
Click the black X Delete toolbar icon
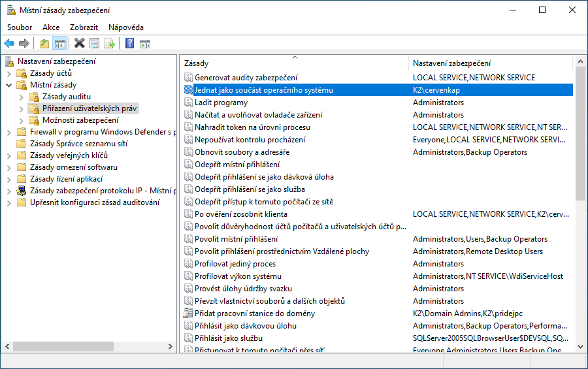79,44
